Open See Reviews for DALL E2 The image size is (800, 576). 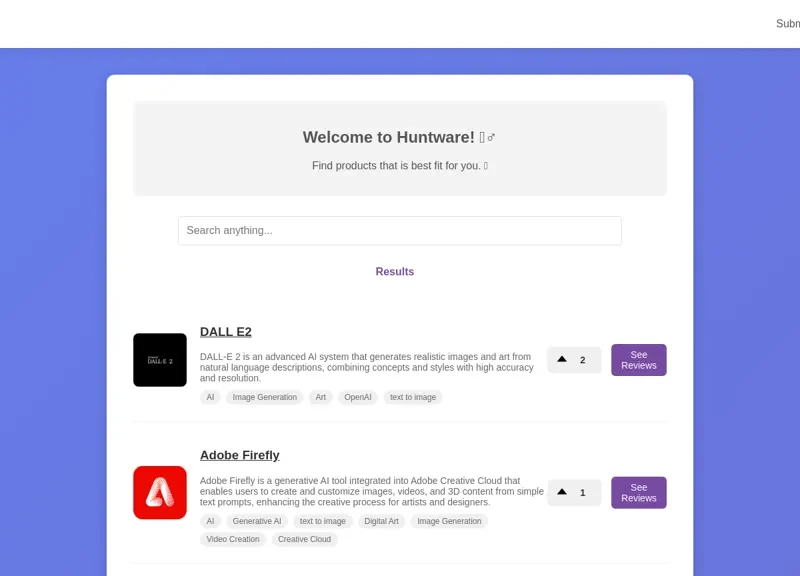[638, 359]
